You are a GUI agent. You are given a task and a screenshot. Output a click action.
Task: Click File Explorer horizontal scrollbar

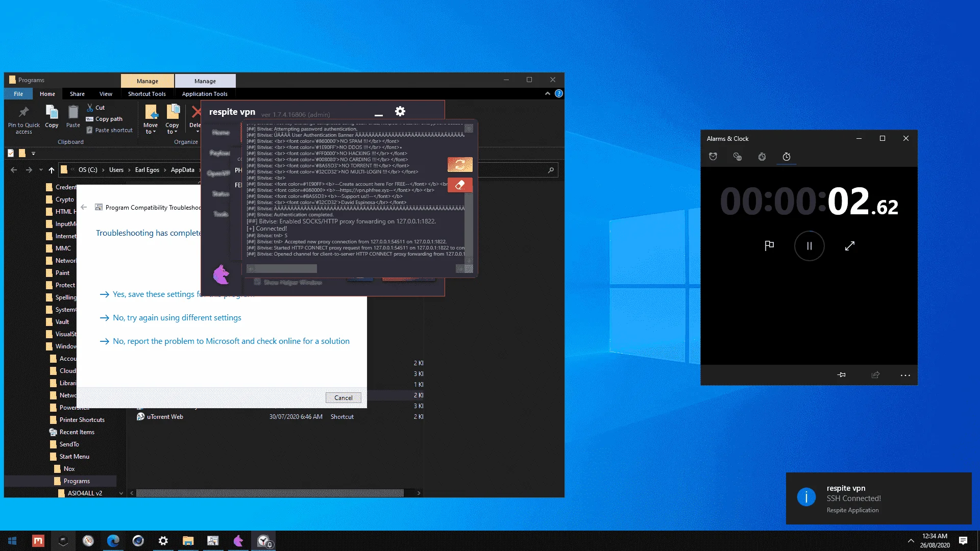coord(270,493)
